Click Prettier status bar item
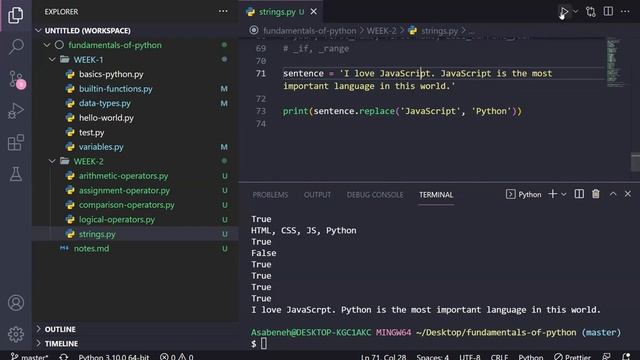This screenshot has height=360, width=640. tap(572, 357)
